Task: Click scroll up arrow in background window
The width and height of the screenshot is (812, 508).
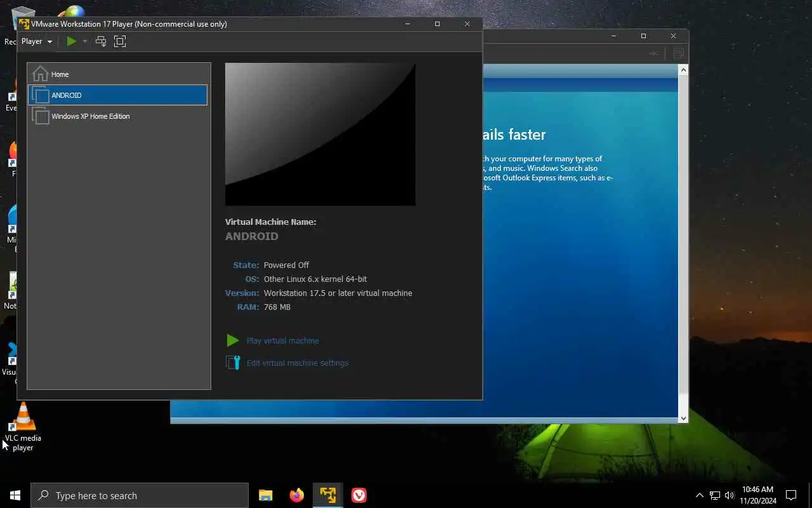Action: pyautogui.click(x=683, y=70)
